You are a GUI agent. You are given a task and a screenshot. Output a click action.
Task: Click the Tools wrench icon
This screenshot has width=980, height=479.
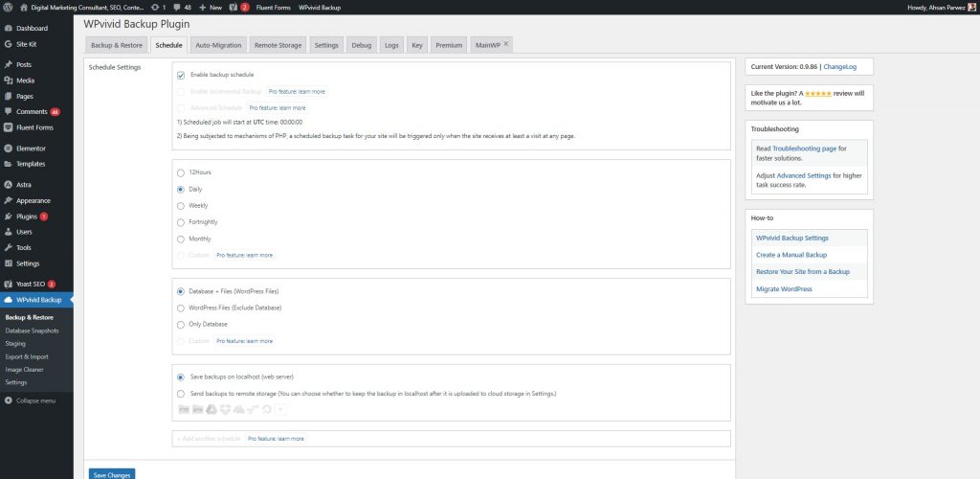(x=8, y=247)
